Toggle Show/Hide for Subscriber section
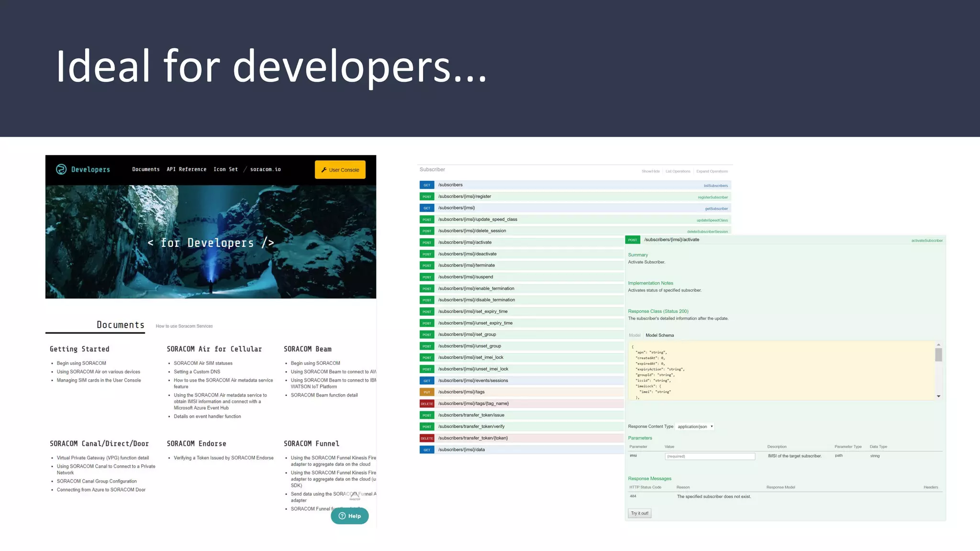The height and width of the screenshot is (551, 980). tap(650, 171)
